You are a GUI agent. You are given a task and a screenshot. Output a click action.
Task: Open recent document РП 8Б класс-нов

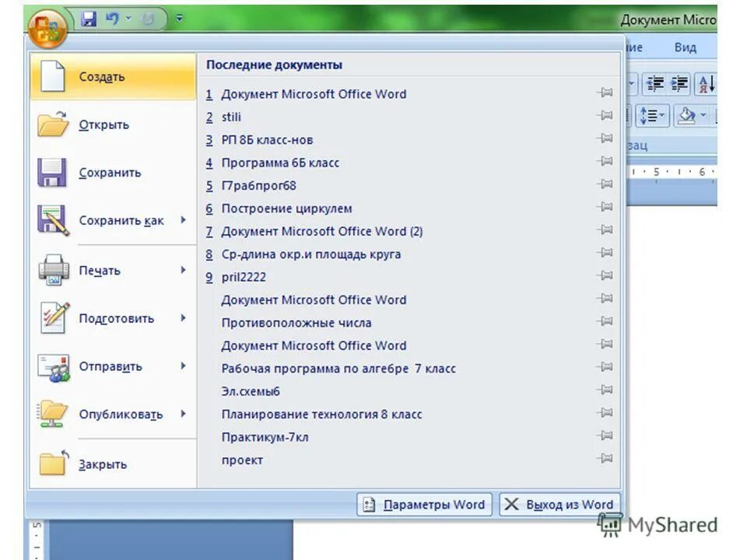[409, 139]
